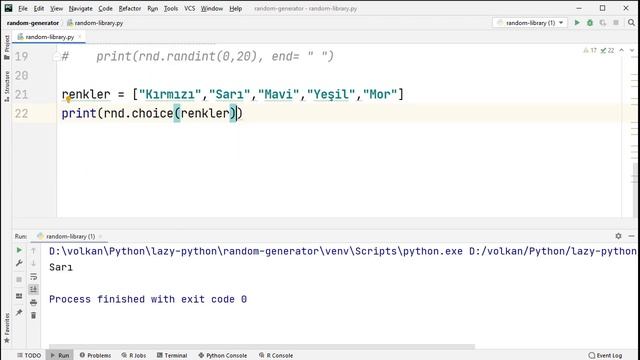Viewport: 640px width, 360px height.
Task: Open the Refactor menu
Action: click(x=130, y=8)
